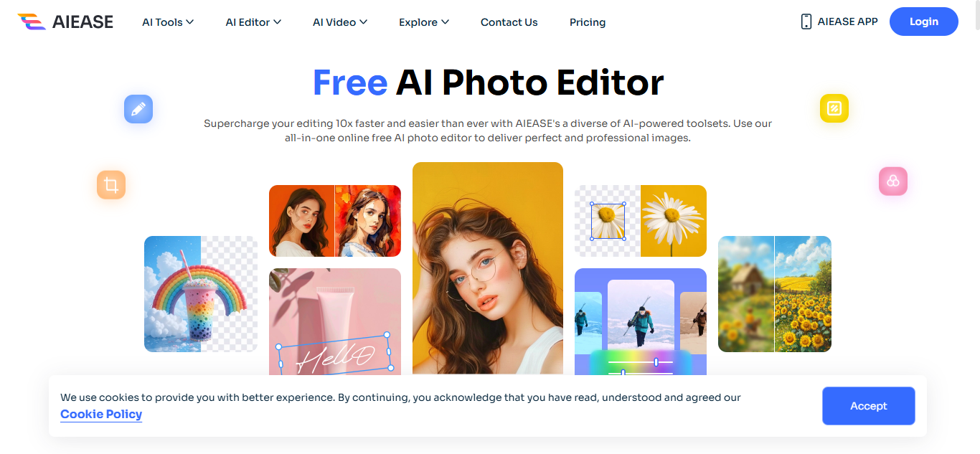The width and height of the screenshot is (980, 454).
Task: Click the blue pencil edit icon
Action: (138, 109)
